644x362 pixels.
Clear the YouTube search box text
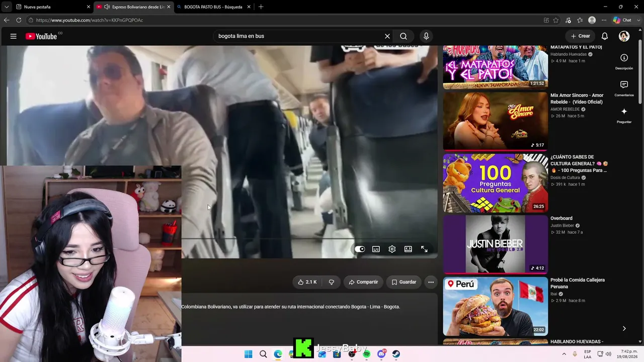click(x=387, y=36)
